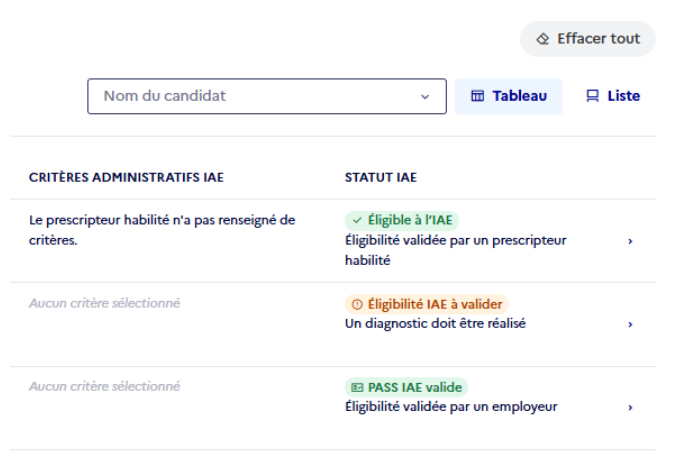
Task: Click the warning icon in Éligibilité IAE à valider badge
Action: (357, 304)
